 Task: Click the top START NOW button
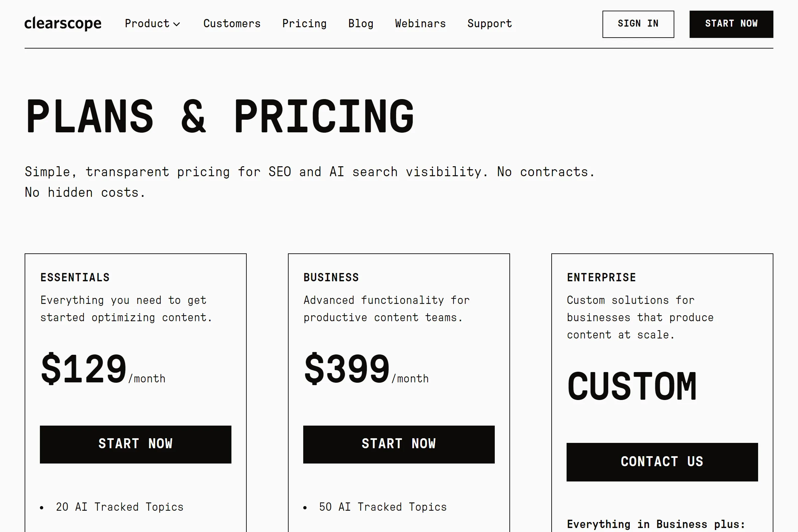pos(731,24)
